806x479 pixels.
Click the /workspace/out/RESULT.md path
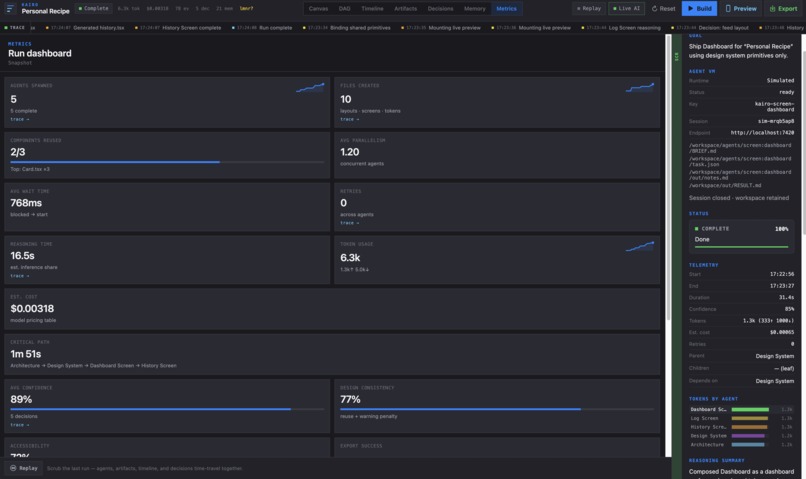pyautogui.click(x=725, y=186)
